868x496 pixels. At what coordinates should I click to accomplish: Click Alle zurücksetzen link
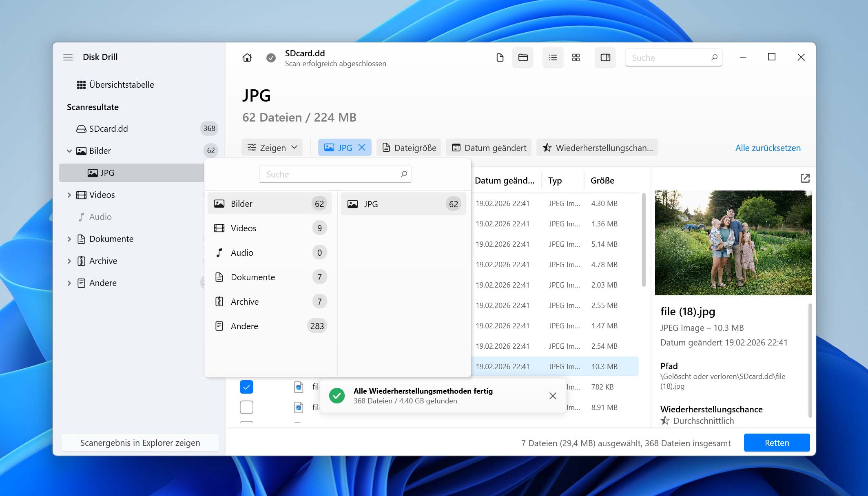click(x=768, y=148)
